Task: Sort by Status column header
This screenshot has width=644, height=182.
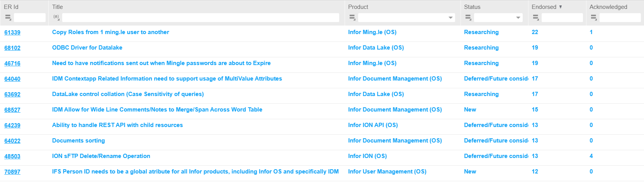Action: [x=472, y=7]
